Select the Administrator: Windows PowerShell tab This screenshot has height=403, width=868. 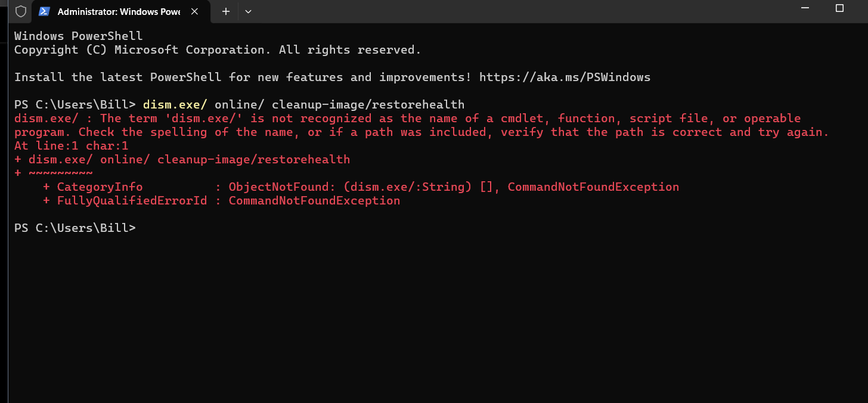coord(119,11)
